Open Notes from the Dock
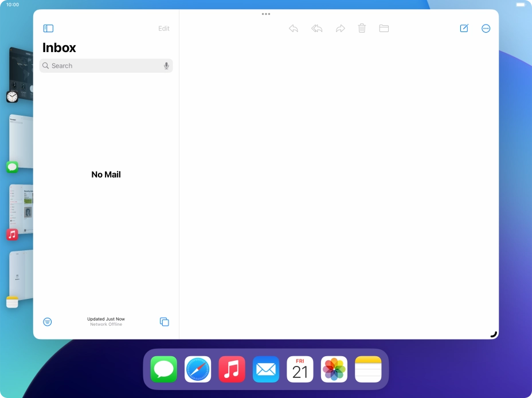This screenshot has width=532, height=398. click(x=367, y=368)
